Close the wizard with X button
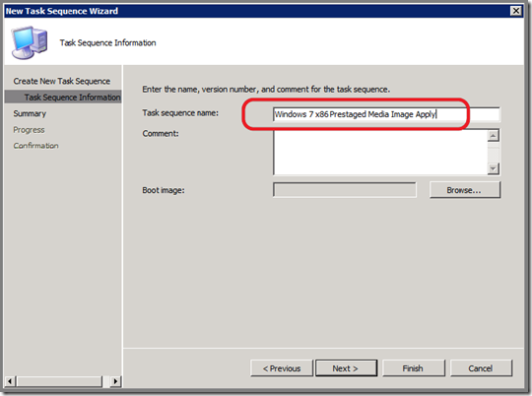Image resolution: width=532 pixels, height=396 pixels. [516, 11]
